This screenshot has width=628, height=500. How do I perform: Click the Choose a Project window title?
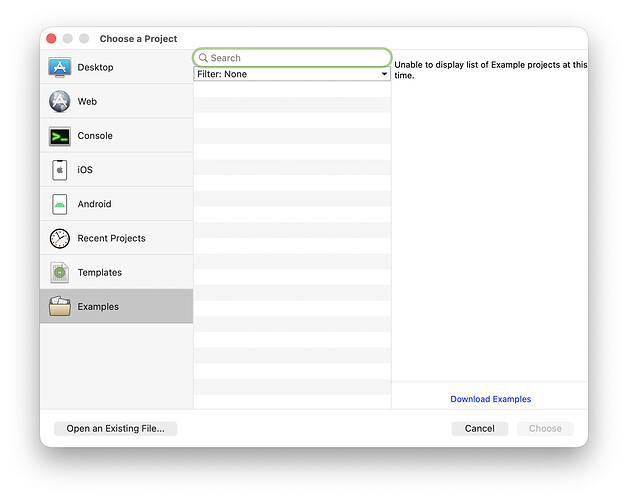tap(138, 39)
